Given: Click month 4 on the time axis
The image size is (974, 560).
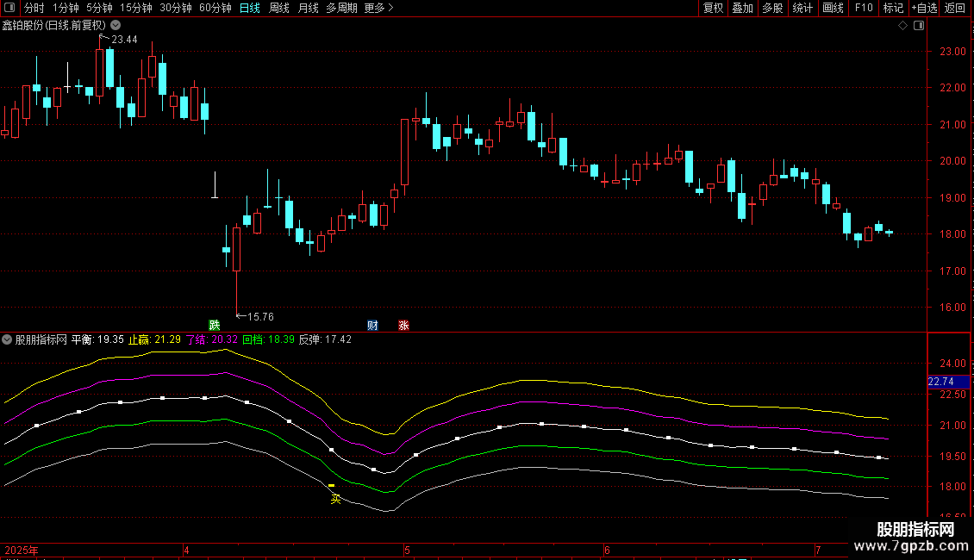Looking at the screenshot, I should tap(186, 550).
